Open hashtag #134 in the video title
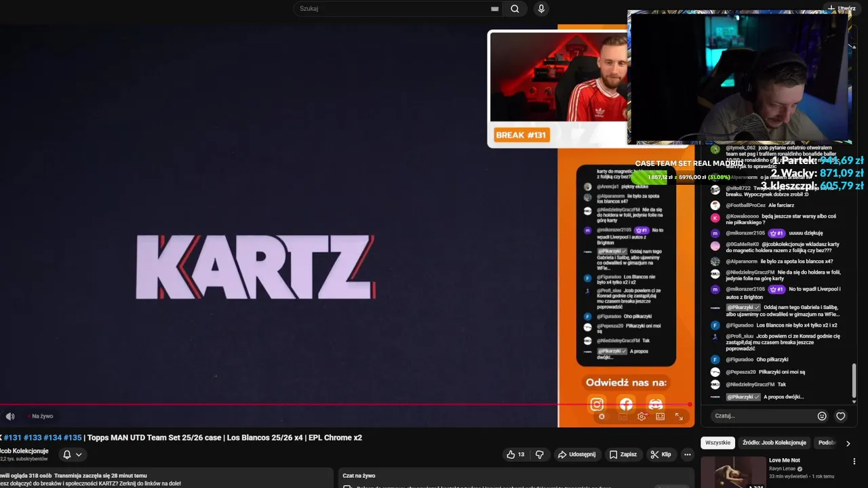 coord(52,438)
